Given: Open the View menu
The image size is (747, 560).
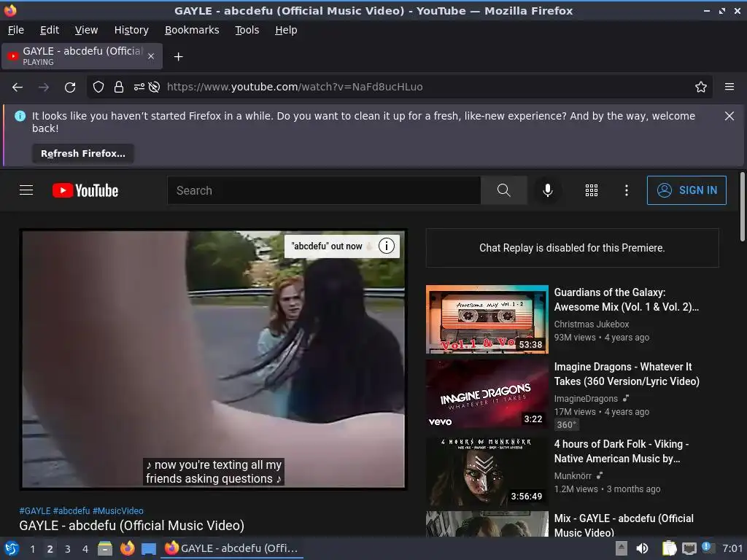Looking at the screenshot, I should (x=86, y=30).
